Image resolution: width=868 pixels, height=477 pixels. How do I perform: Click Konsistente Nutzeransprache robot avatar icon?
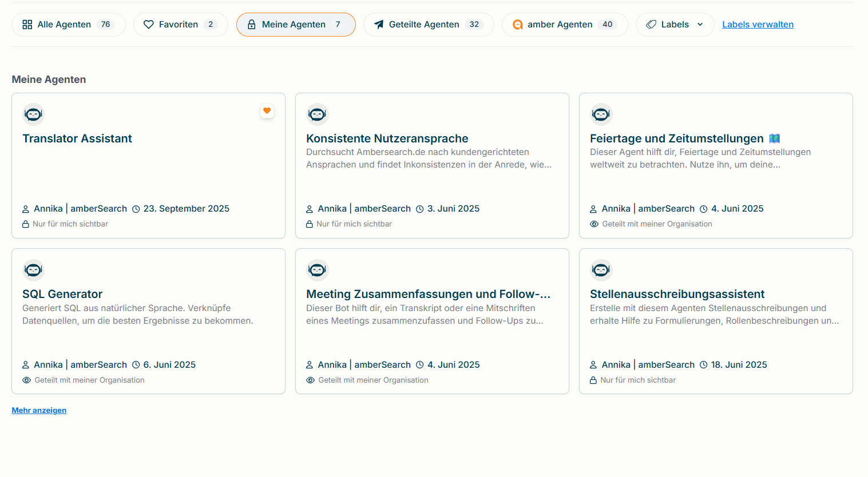click(317, 114)
